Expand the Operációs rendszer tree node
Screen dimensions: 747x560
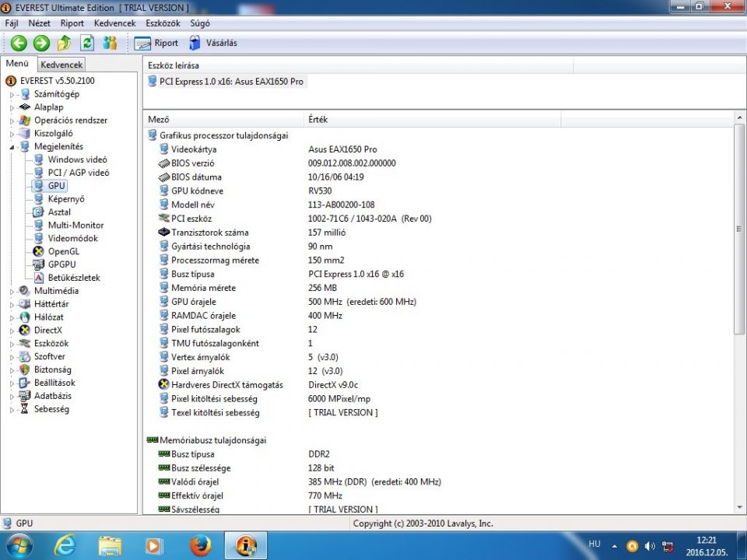[x=12, y=121]
